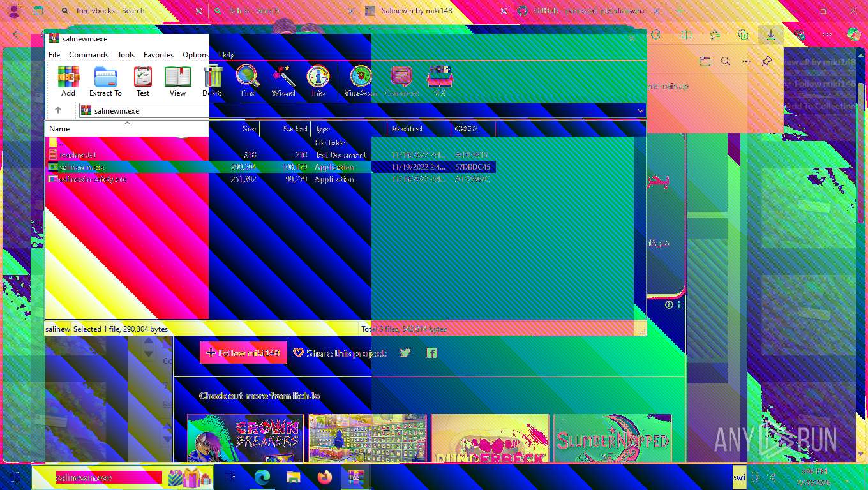The width and height of the screenshot is (868, 490).
Task: Click the Comment toolbar icon
Action: pyautogui.click(x=401, y=81)
